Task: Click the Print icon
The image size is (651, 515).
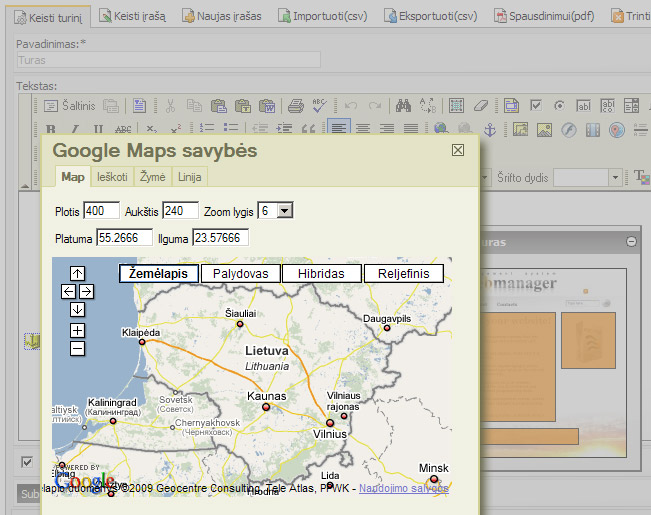Action: point(296,106)
